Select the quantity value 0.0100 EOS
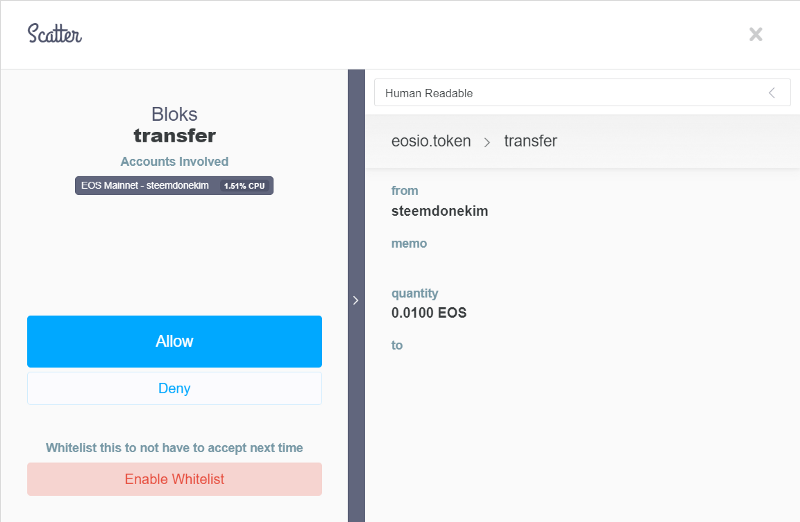This screenshot has height=522, width=800. [429, 313]
